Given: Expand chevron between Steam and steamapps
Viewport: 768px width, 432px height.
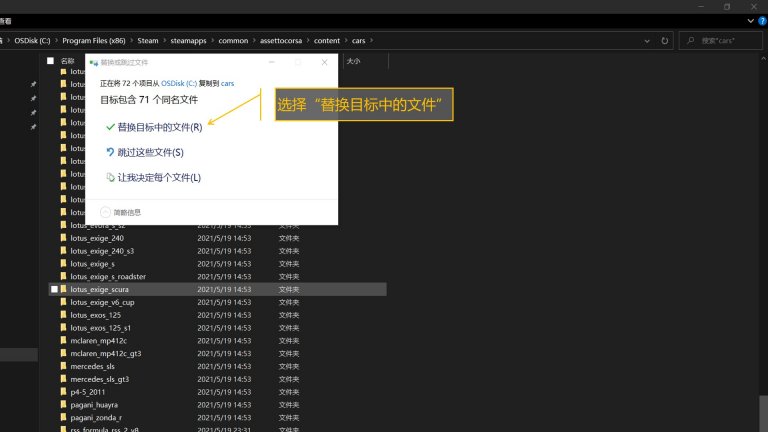Looking at the screenshot, I should pos(165,41).
